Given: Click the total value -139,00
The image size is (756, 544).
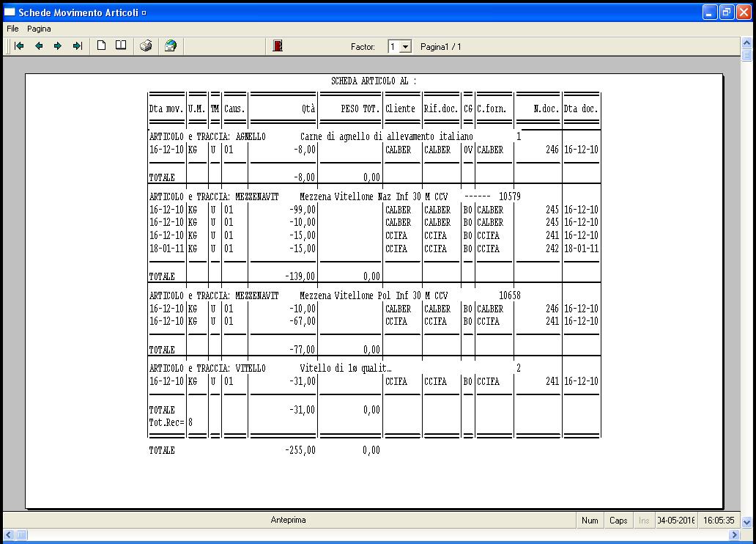Looking at the screenshot, I should 300,276.
